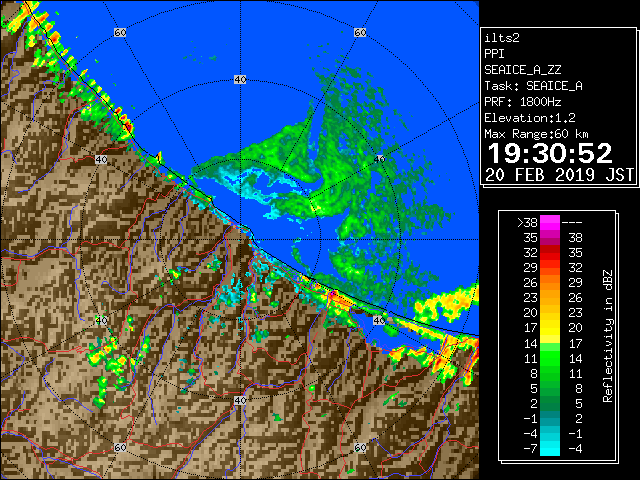
Task: Click the '60' range label in the southwest
Action: coord(120,448)
